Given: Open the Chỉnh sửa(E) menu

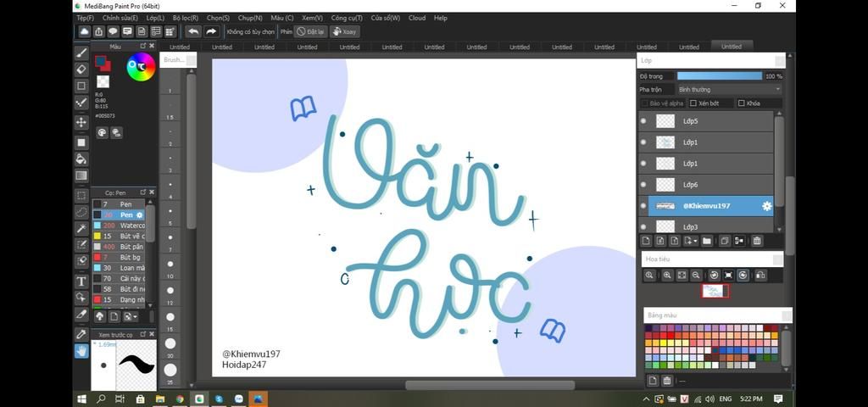Looking at the screenshot, I should click(120, 18).
